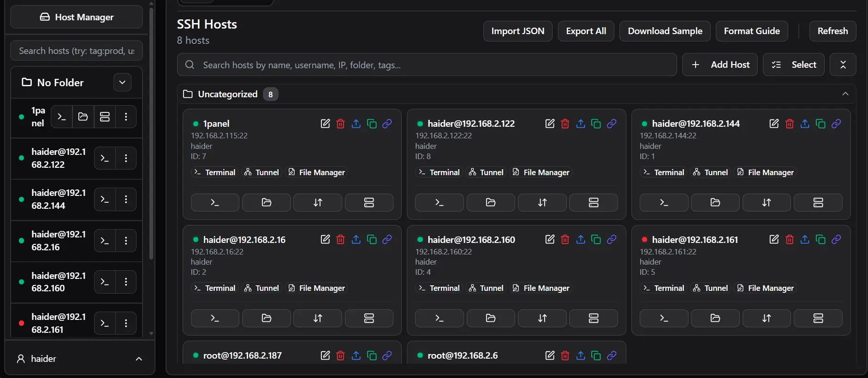Refresh the SSH hosts list
The height and width of the screenshot is (378, 868).
coord(833,31)
